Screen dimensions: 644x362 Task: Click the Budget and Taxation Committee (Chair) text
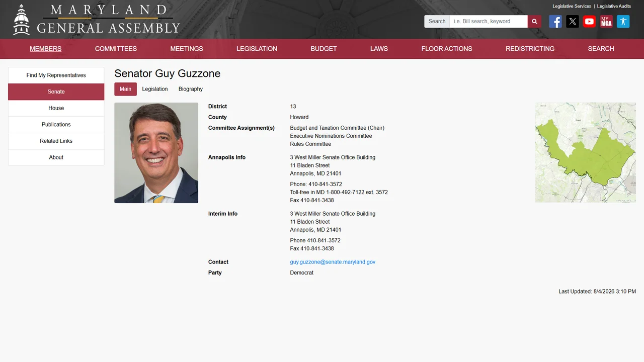337,128
